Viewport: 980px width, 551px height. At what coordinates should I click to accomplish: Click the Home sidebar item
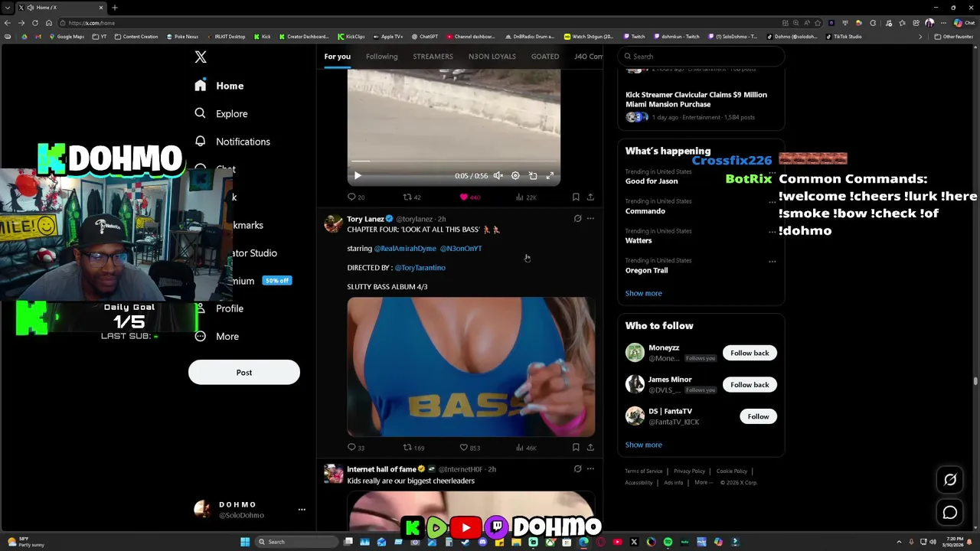(219, 86)
